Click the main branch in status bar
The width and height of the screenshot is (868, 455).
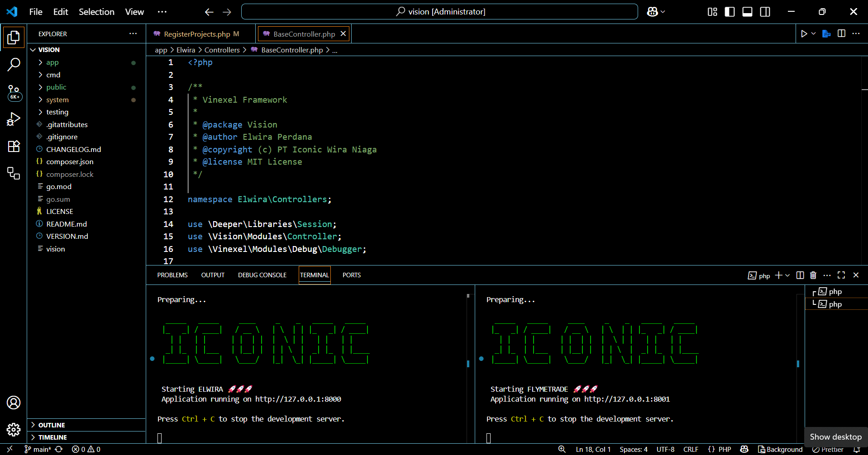pyautogui.click(x=38, y=449)
